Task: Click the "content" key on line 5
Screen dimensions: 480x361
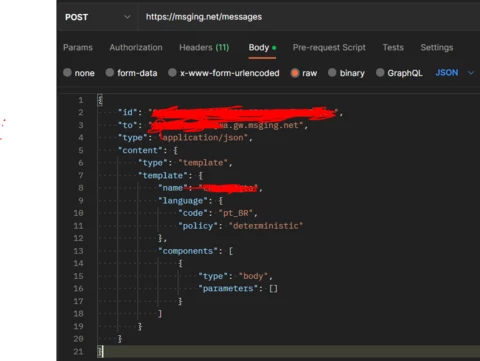Action: coord(140,150)
